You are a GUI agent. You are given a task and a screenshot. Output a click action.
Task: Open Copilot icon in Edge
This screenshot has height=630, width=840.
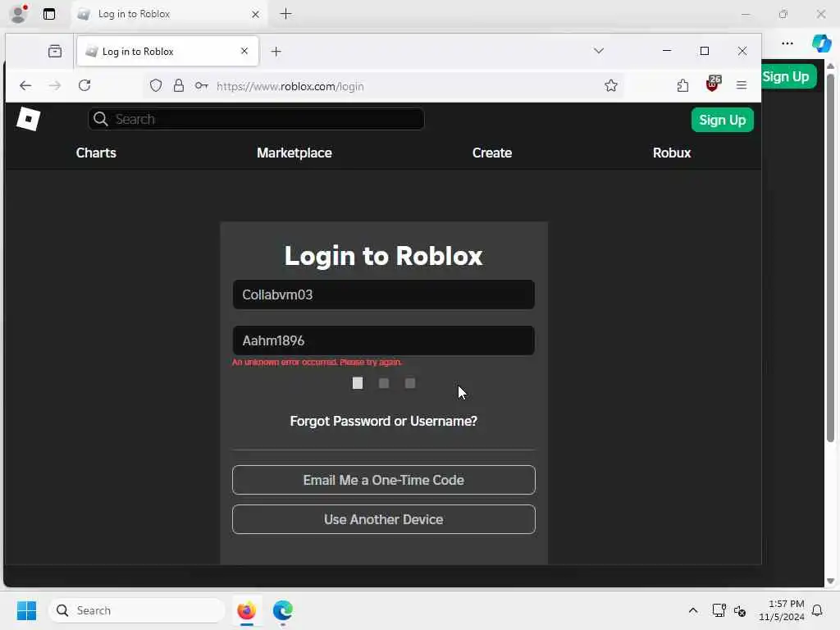coord(821,43)
